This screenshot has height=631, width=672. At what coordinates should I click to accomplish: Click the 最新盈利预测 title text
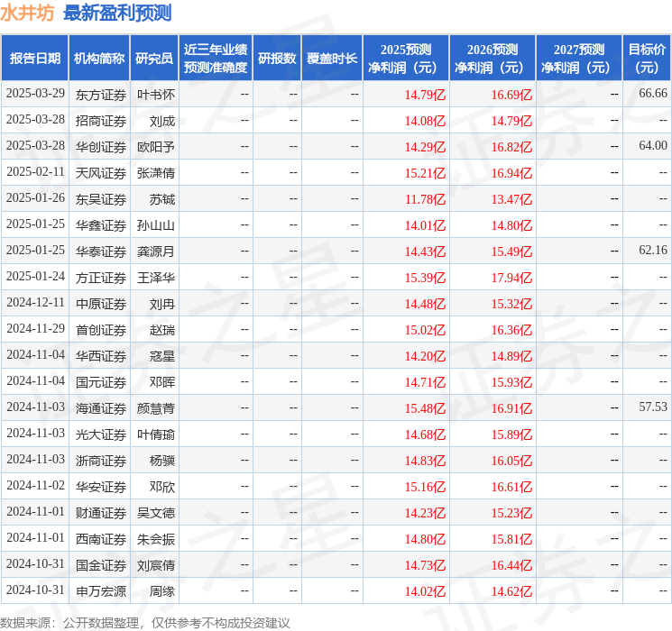[117, 13]
